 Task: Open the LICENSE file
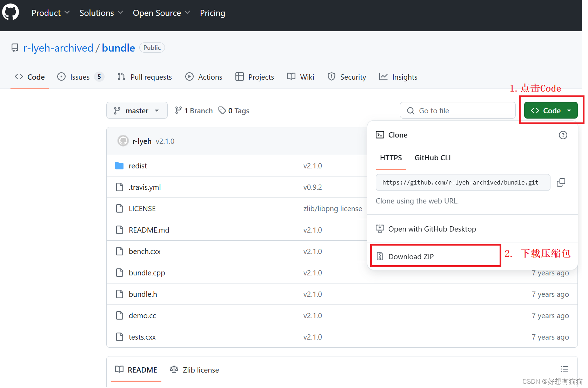pyautogui.click(x=142, y=208)
